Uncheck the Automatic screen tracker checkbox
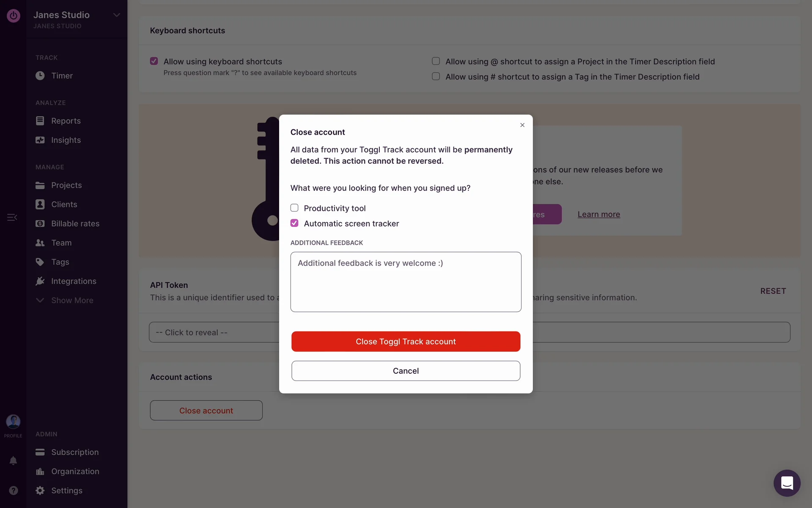Screen dimensions: 812x508 pos(294,223)
